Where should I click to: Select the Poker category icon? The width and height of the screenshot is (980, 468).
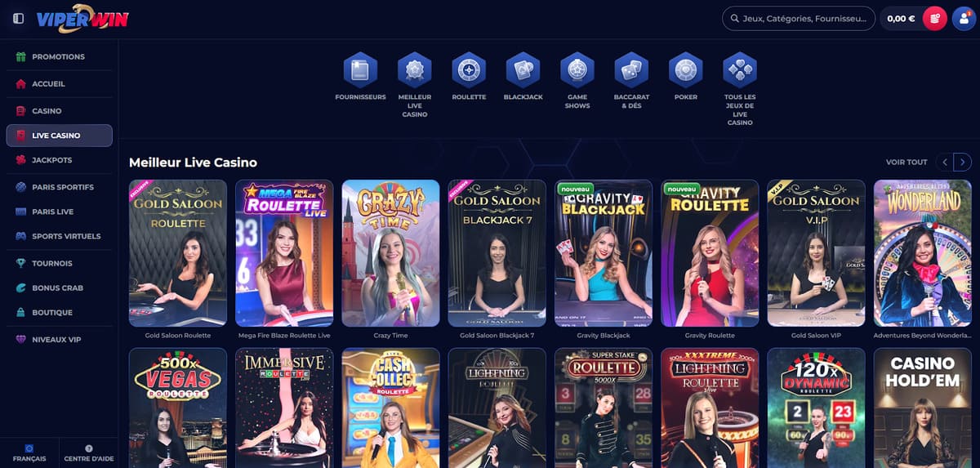click(x=686, y=70)
